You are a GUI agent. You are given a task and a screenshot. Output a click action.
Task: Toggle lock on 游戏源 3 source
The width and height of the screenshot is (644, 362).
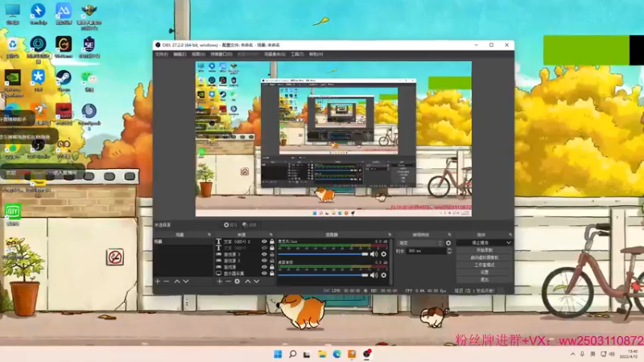(x=272, y=254)
